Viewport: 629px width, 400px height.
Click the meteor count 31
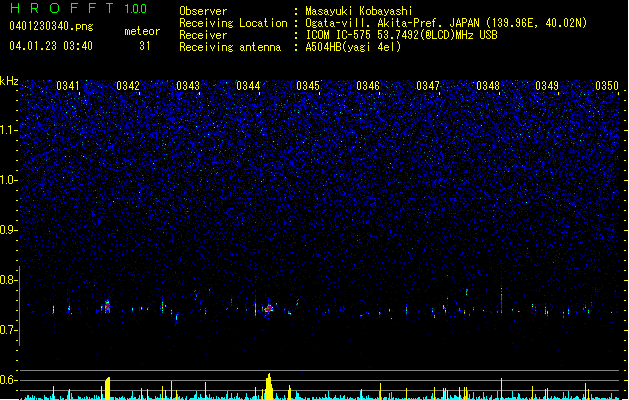[144, 46]
